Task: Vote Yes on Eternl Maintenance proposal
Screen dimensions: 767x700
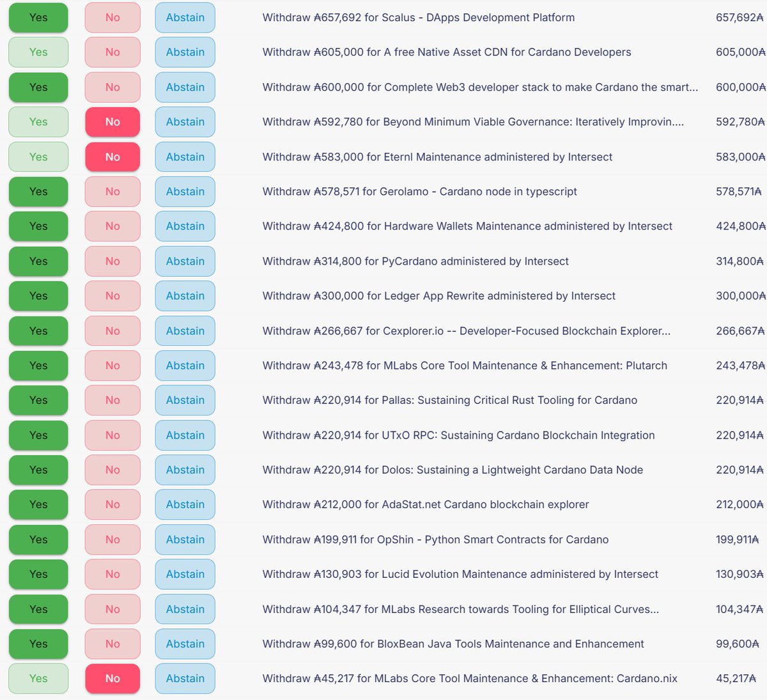Action: [x=38, y=157]
